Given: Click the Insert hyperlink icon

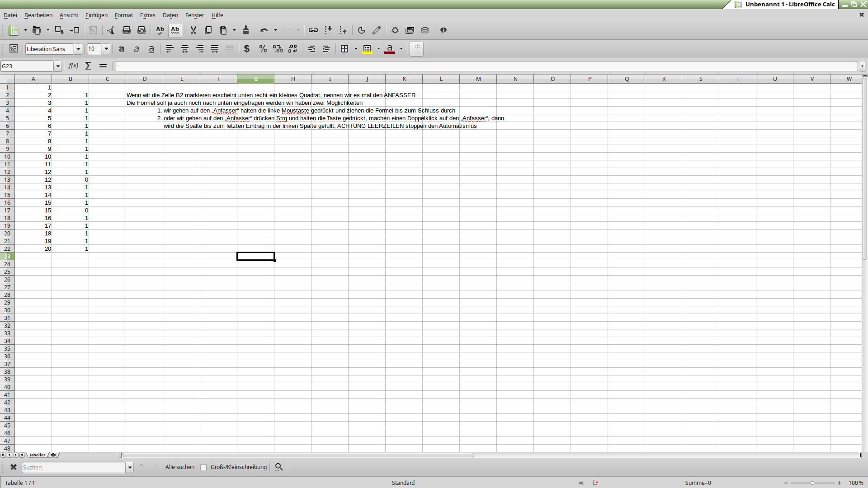Looking at the screenshot, I should 313,30.
